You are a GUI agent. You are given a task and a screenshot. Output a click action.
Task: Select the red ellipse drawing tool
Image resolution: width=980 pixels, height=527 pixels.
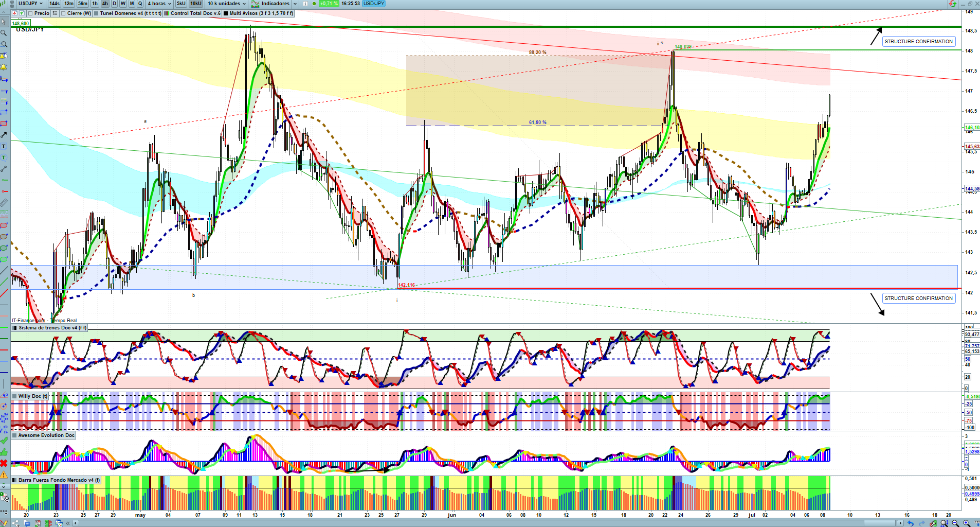click(4, 225)
